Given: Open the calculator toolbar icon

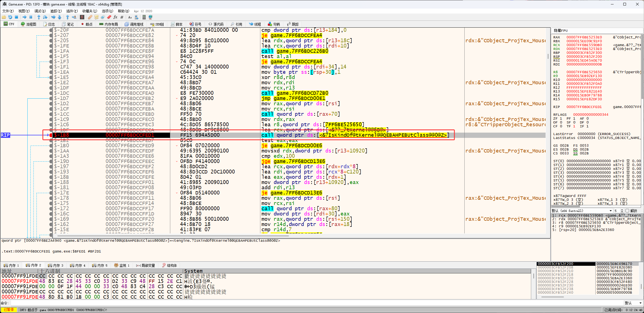Looking at the screenshot, I should click(x=144, y=17).
